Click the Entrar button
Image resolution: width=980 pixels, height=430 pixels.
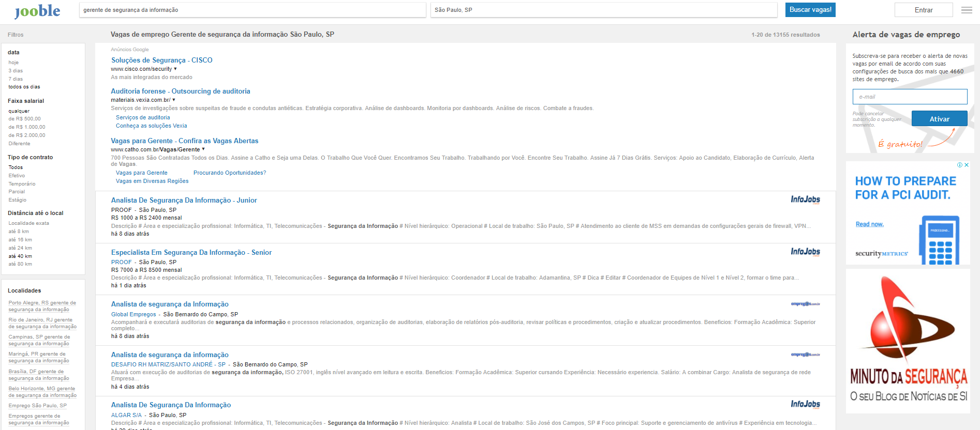point(924,10)
